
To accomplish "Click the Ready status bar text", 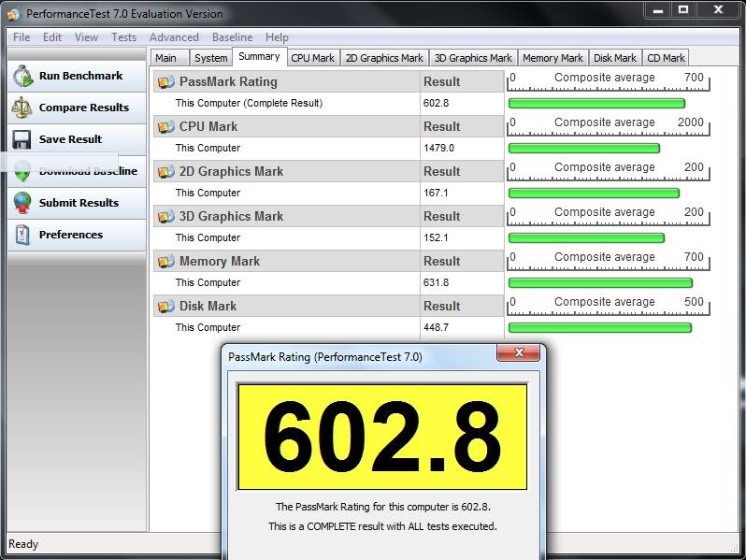I will click(x=23, y=544).
